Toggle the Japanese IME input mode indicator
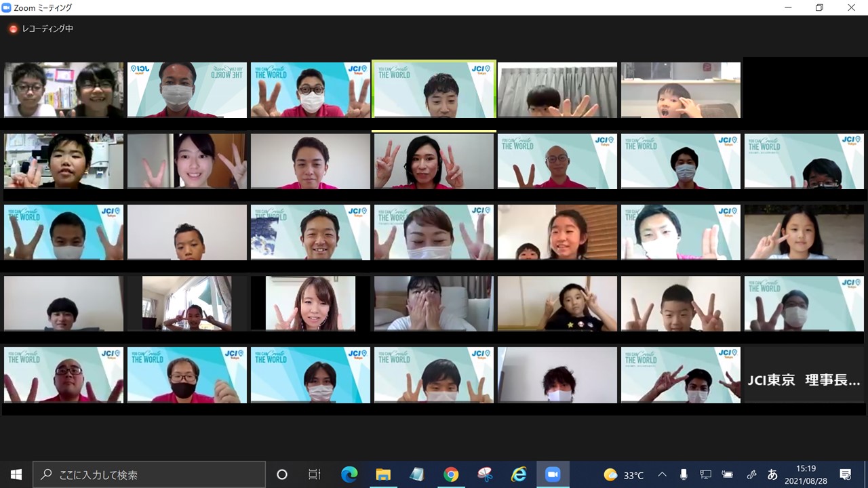The width and height of the screenshot is (868, 488). pyautogui.click(x=772, y=474)
